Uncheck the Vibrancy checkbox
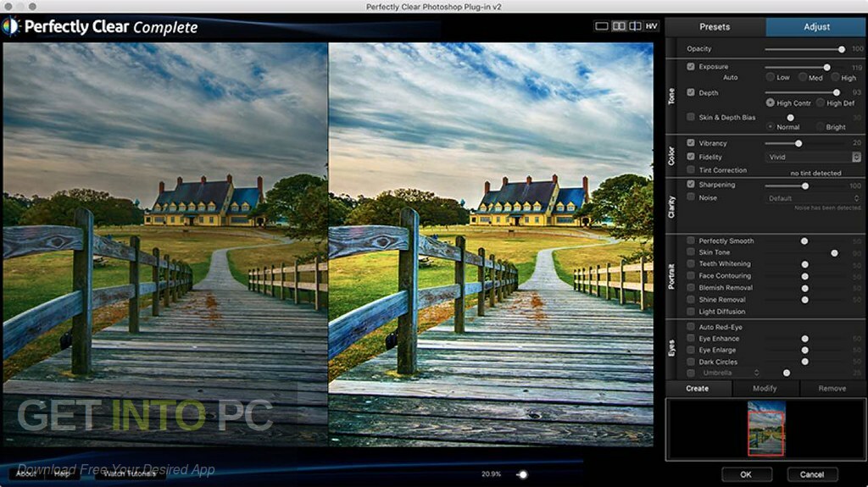This screenshot has width=868, height=487. [x=691, y=143]
